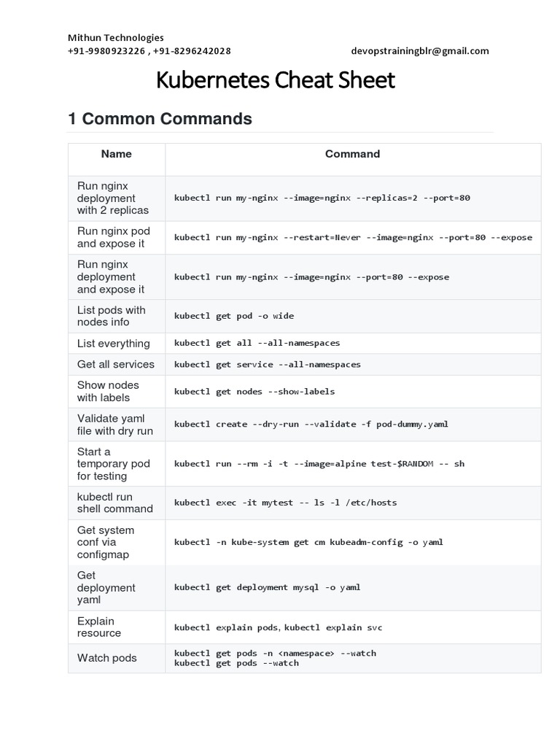The image size is (560, 747).
Task: Click the List everything row name
Action: [x=113, y=344]
